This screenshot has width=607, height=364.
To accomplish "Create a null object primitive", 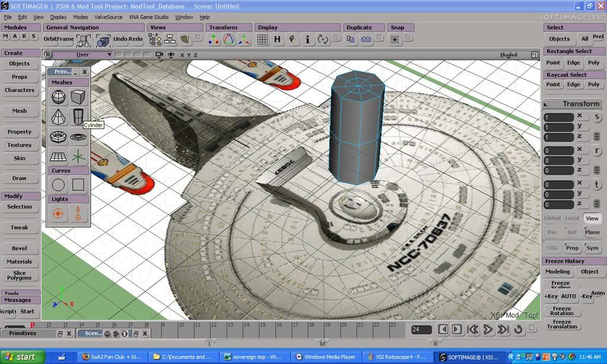I will coord(78,157).
